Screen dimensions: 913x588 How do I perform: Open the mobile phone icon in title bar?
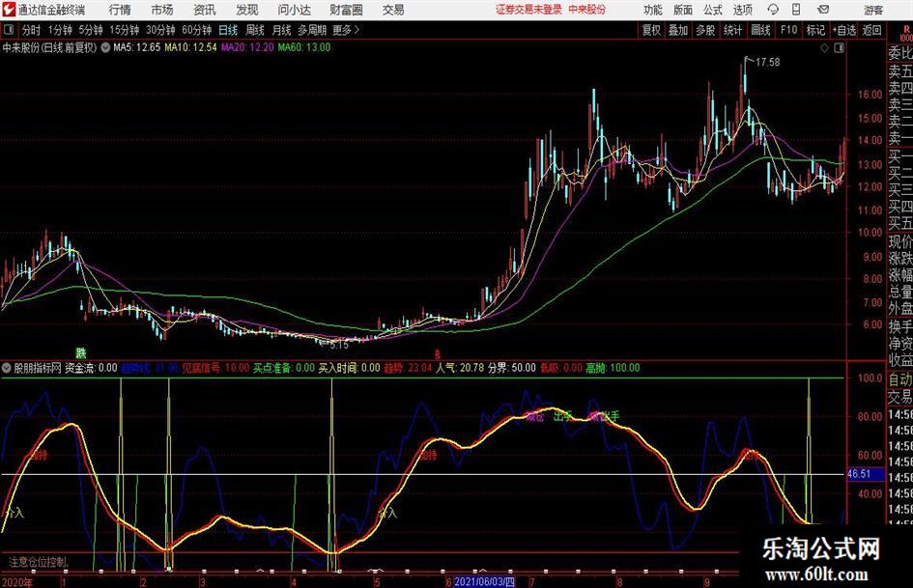pyautogui.click(x=796, y=10)
